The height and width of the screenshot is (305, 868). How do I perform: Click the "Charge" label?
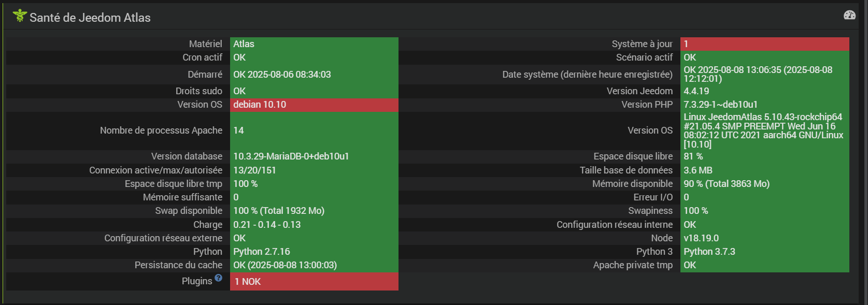click(x=208, y=225)
